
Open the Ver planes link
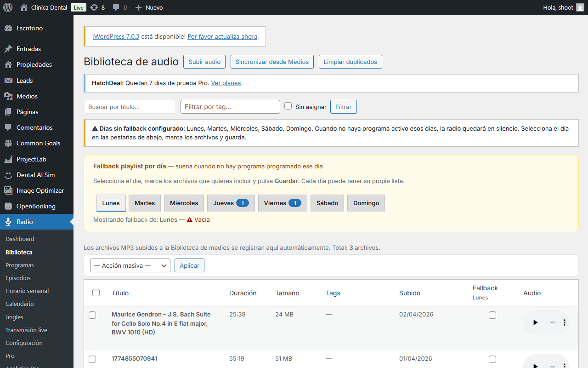[226, 83]
